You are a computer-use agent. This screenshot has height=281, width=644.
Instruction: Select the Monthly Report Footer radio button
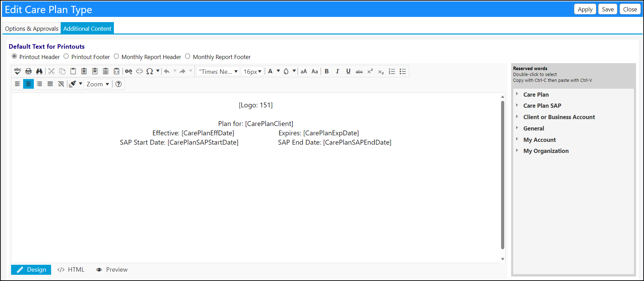click(188, 56)
